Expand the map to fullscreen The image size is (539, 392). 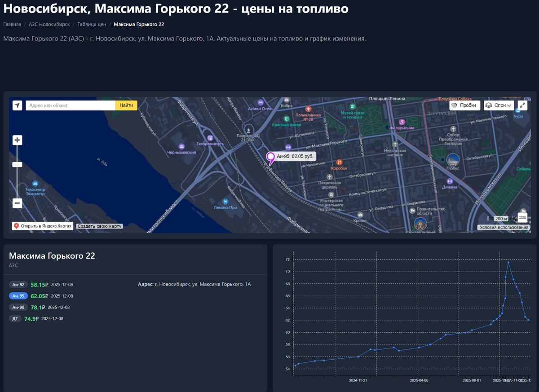[x=522, y=106]
